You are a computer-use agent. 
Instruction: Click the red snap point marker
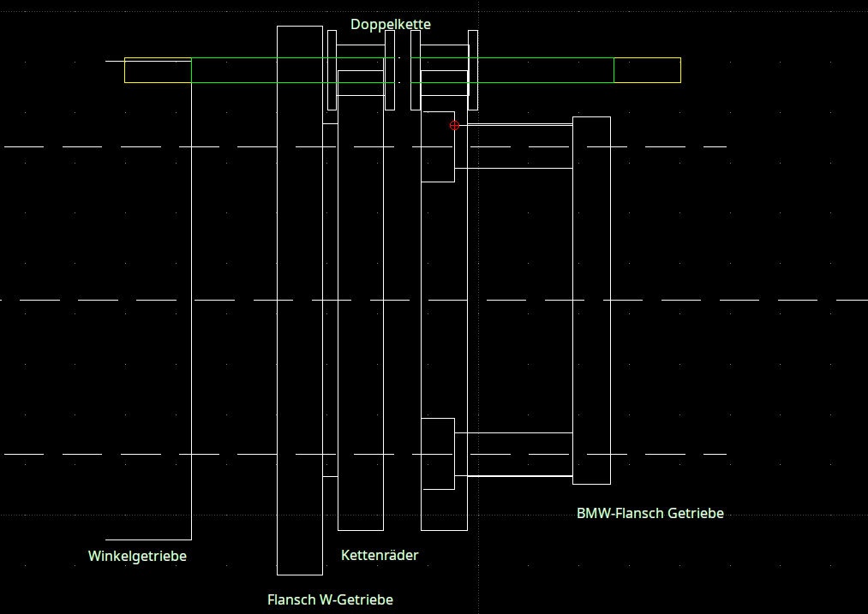pyautogui.click(x=454, y=125)
